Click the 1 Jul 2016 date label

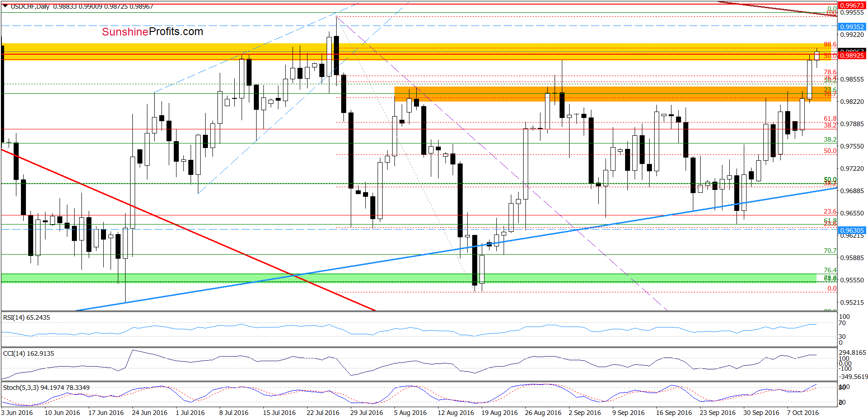tap(190, 413)
